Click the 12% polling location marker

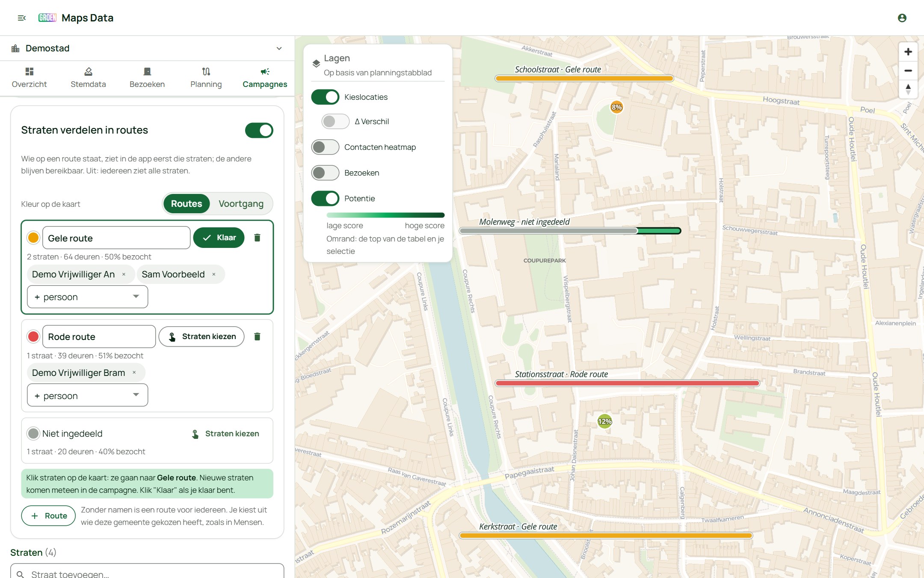tap(604, 421)
